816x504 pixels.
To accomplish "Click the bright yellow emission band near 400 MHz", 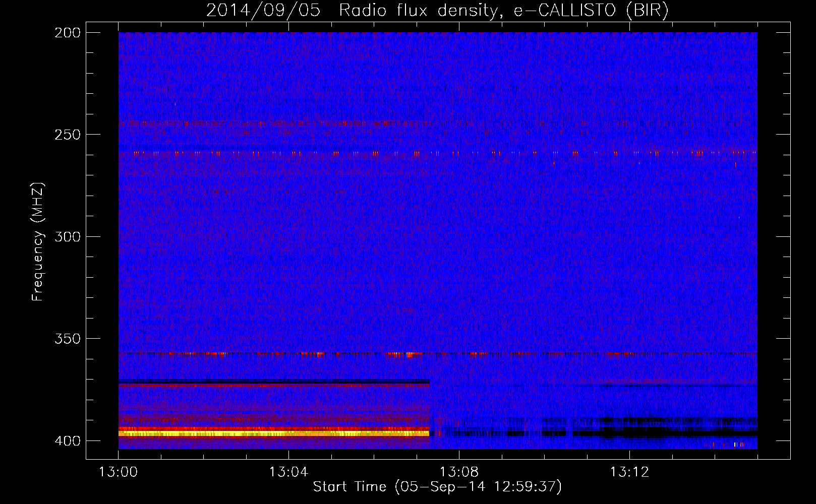I will (x=274, y=433).
